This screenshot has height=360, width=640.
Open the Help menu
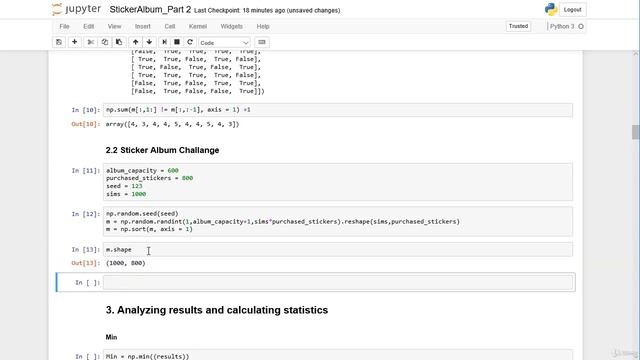tap(263, 27)
